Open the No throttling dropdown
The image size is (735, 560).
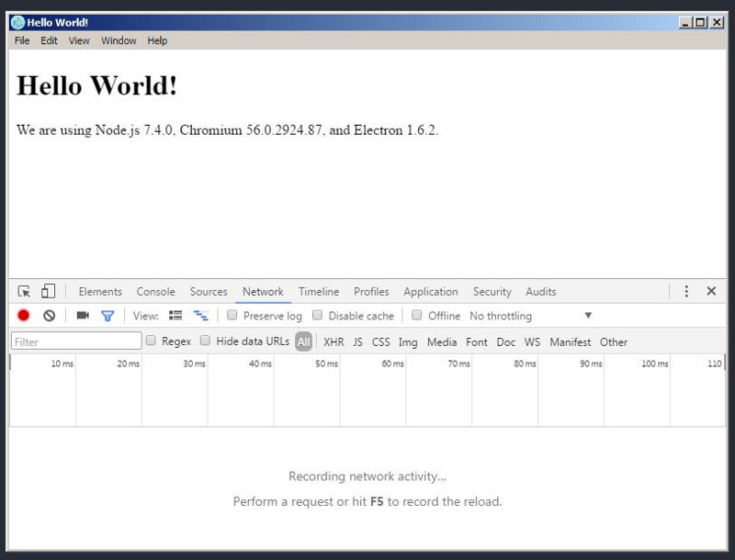tap(530, 316)
